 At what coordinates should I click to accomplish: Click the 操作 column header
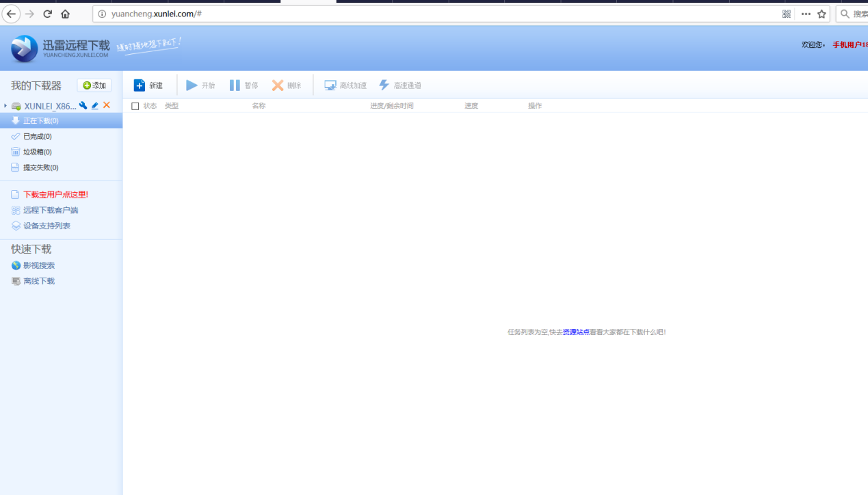point(535,106)
